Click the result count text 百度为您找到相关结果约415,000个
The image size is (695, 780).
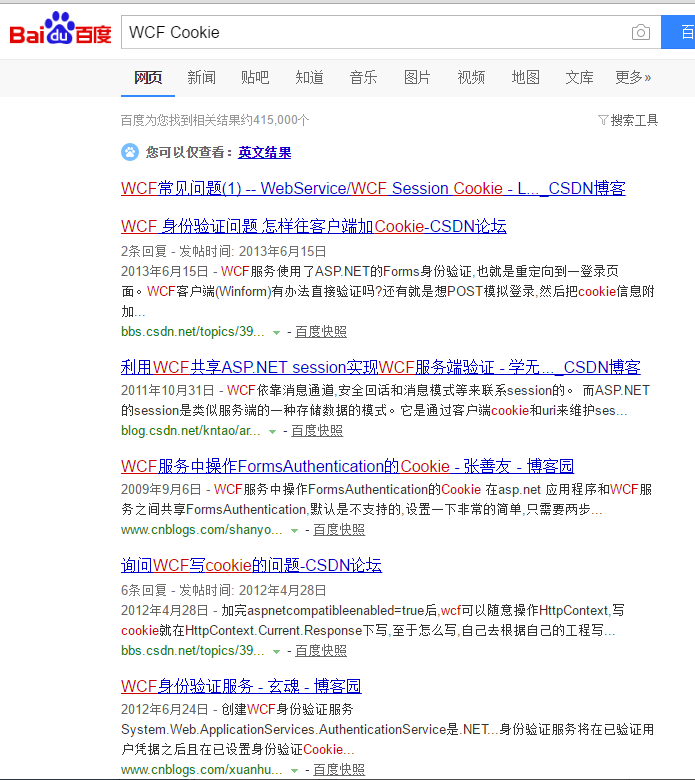[215, 120]
